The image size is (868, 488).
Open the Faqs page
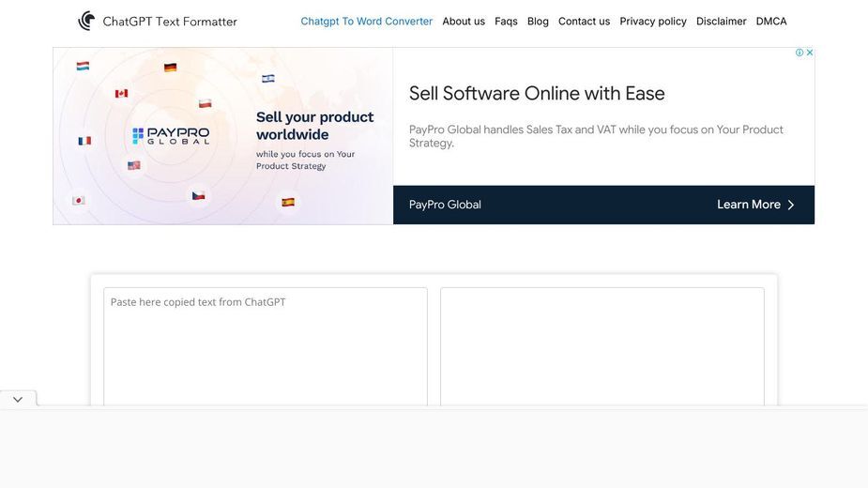506,21
